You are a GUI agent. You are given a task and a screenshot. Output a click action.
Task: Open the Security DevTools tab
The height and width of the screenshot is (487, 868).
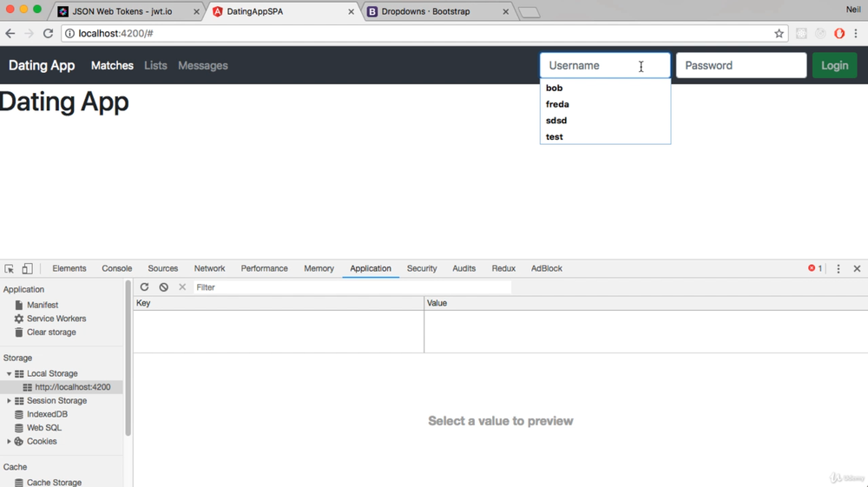tap(422, 268)
